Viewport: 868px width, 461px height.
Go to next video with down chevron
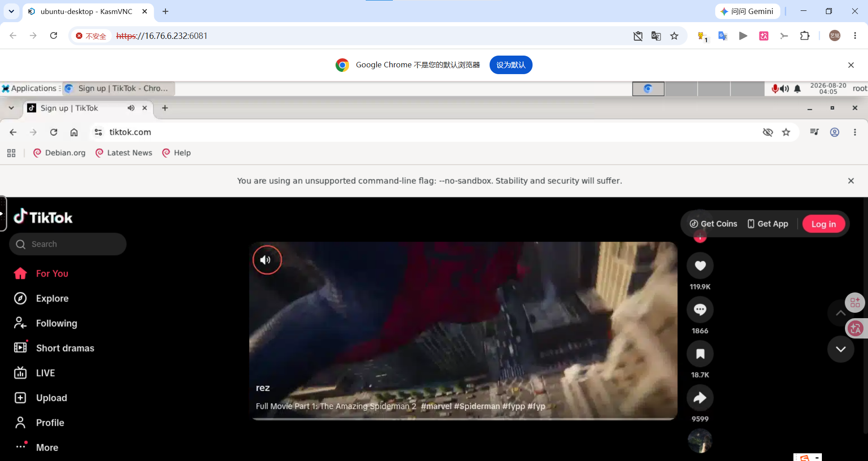click(840, 349)
